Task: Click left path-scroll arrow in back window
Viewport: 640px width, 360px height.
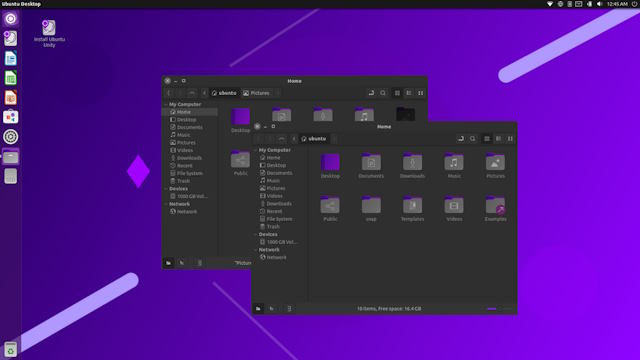Action: [x=204, y=93]
